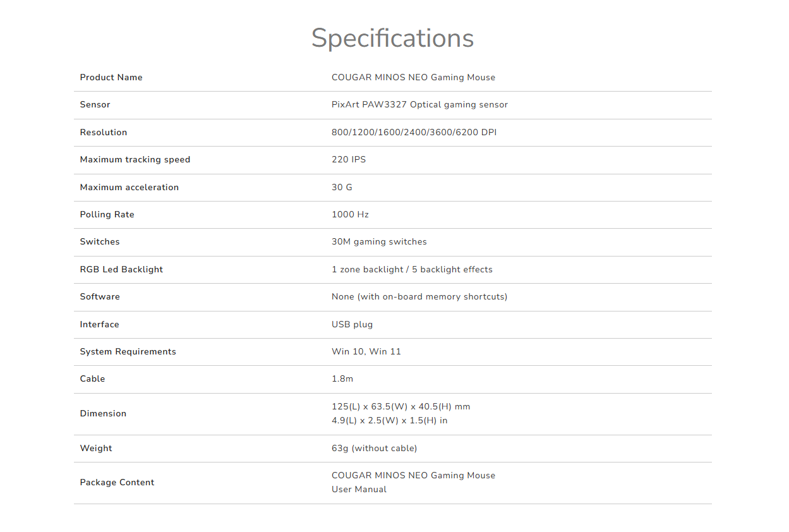This screenshot has width=789, height=532.
Task: Click COUGAR MINOS NEO Gaming Mouse product name value
Action: (413, 78)
